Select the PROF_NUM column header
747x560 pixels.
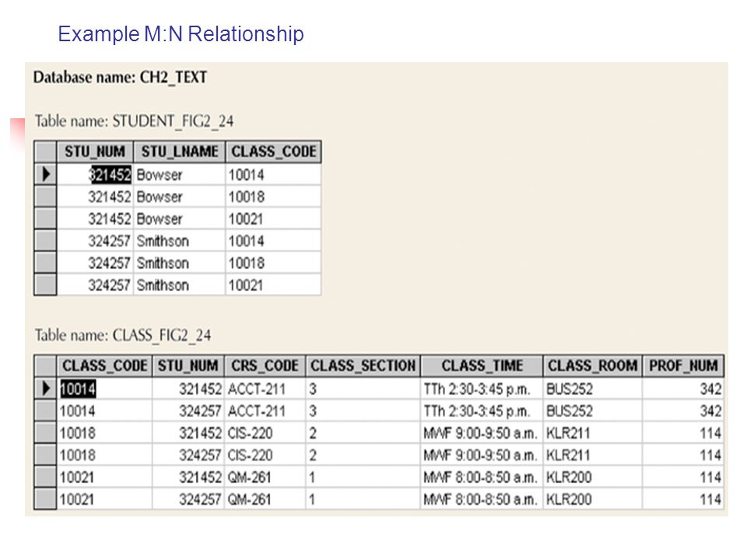[683, 366]
